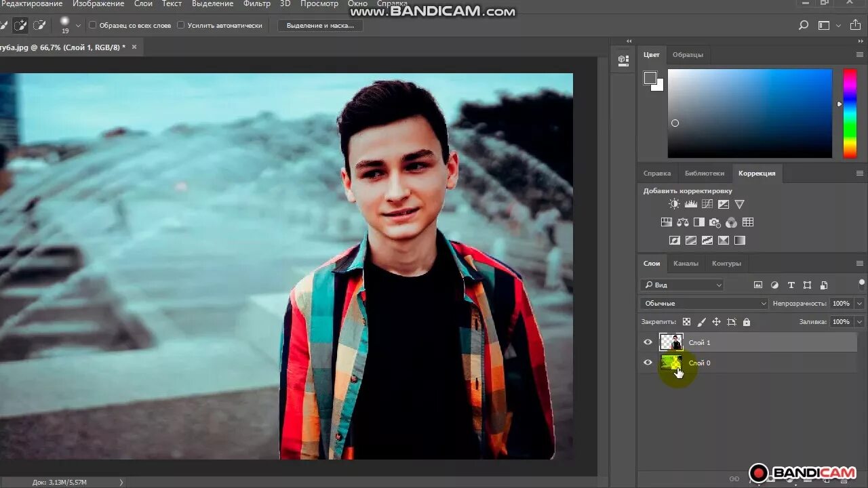Toggle prevent artboard auto-nesting lock
Image resolution: width=868 pixels, height=488 pixels.
point(731,322)
